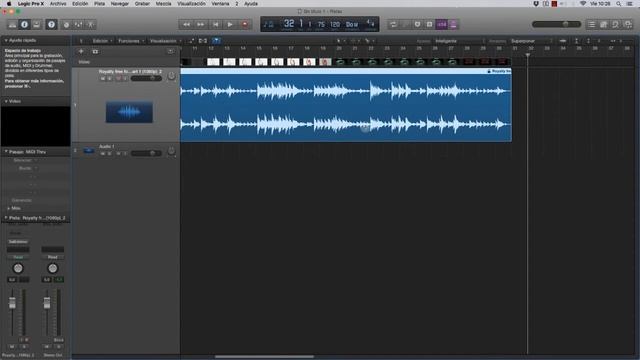
Task: Toggle the Waveform zoom button
Action: (x=563, y=41)
